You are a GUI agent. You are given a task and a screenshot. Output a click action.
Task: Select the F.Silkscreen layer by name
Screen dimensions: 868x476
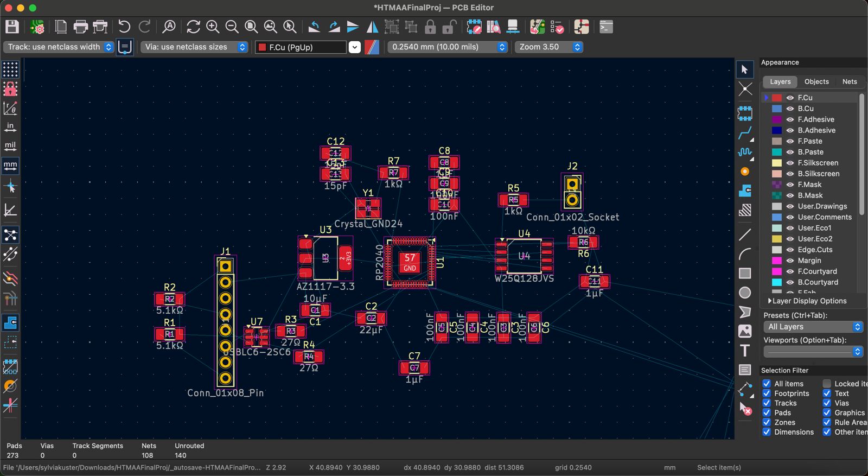coord(818,163)
